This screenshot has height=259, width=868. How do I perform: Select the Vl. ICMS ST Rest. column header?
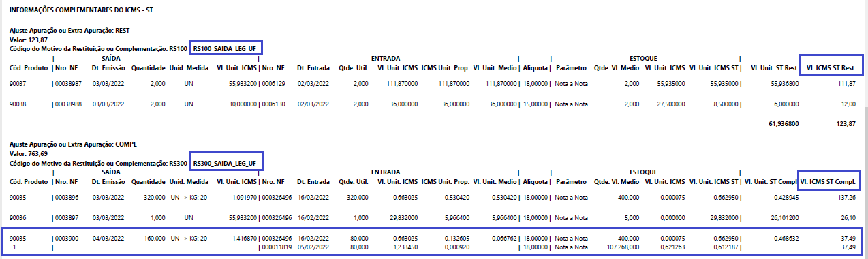pyautogui.click(x=831, y=67)
